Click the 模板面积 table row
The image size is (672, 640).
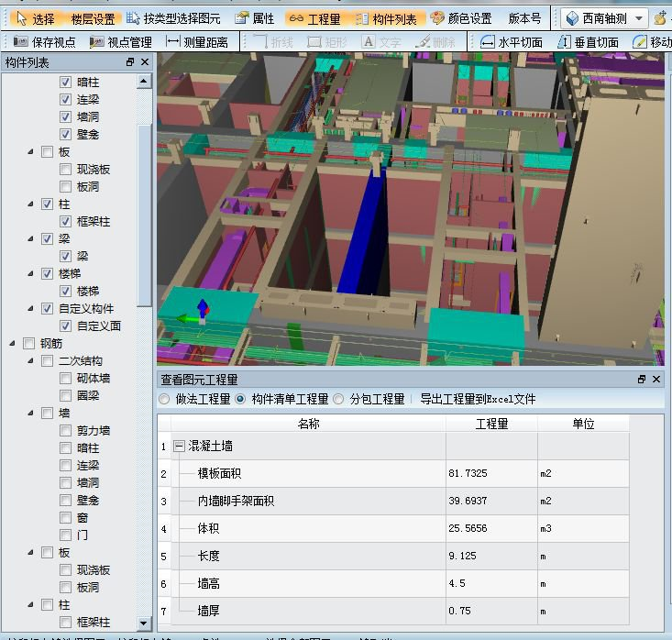pos(393,473)
